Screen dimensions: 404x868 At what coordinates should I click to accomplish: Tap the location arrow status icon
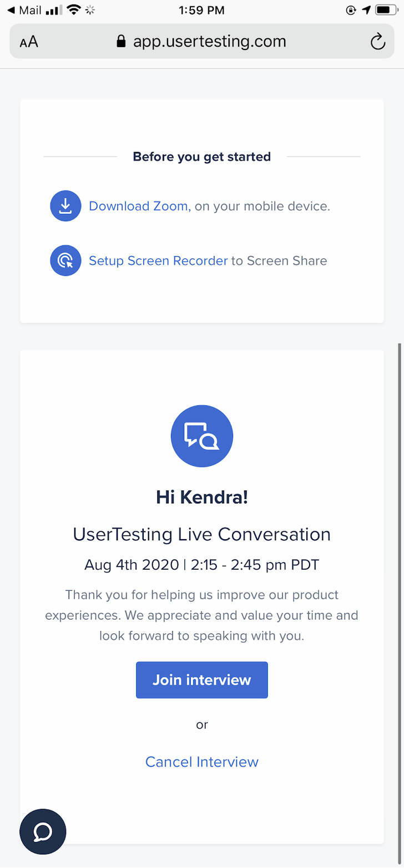[x=366, y=10]
